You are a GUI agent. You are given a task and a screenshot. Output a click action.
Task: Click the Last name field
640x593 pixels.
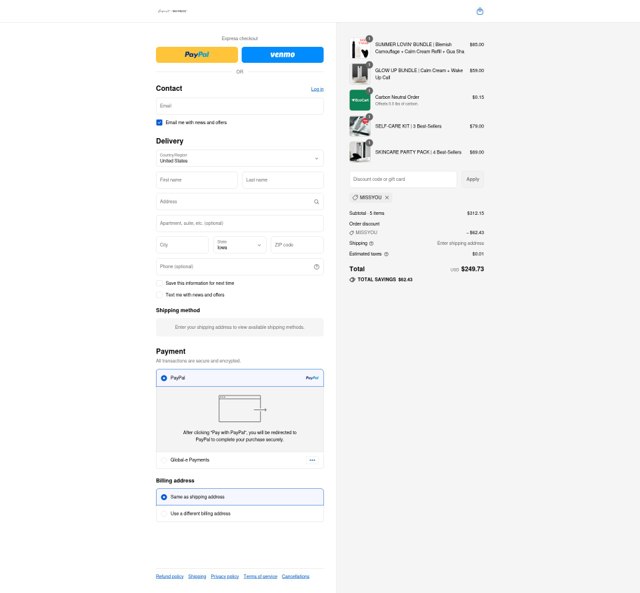click(283, 180)
